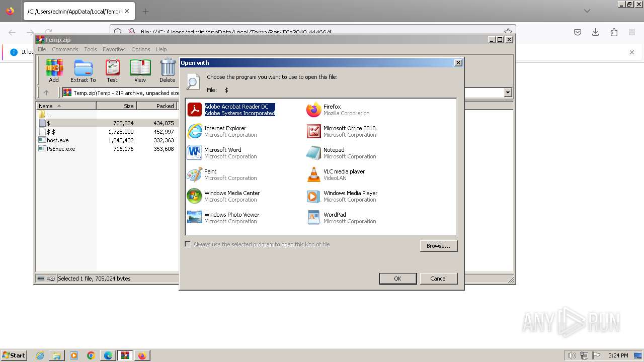The width and height of the screenshot is (644, 362).
Task: Open Firefox application hamburger menu
Action: [632, 32]
